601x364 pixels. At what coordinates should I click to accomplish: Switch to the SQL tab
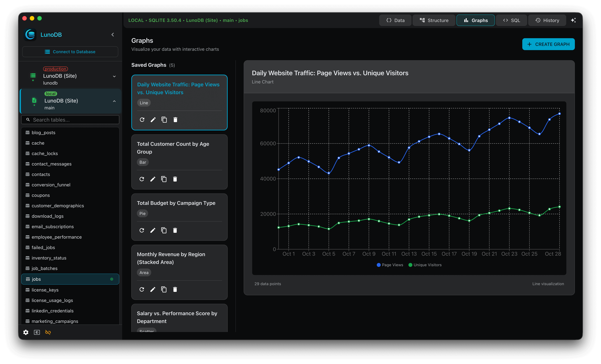coord(511,20)
